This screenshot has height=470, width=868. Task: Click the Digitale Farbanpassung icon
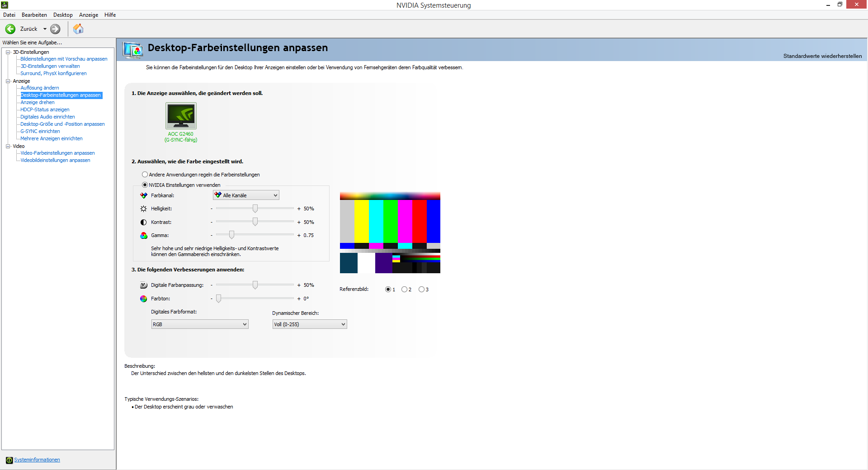tap(144, 285)
